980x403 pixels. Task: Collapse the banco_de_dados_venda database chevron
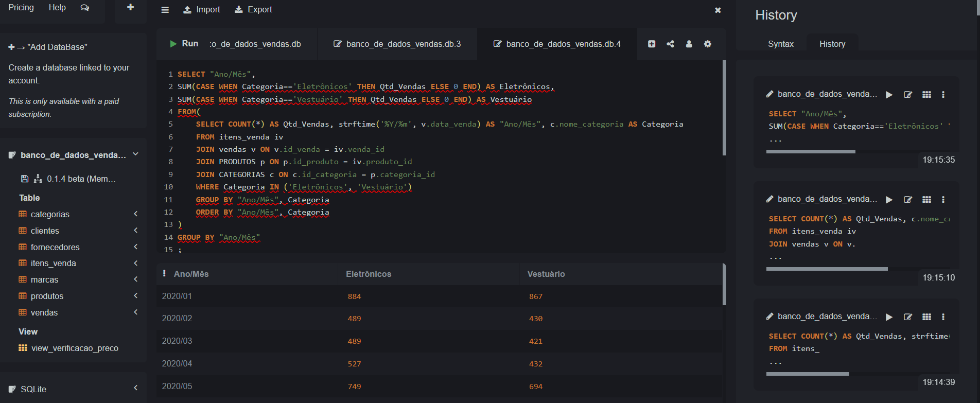tap(136, 154)
